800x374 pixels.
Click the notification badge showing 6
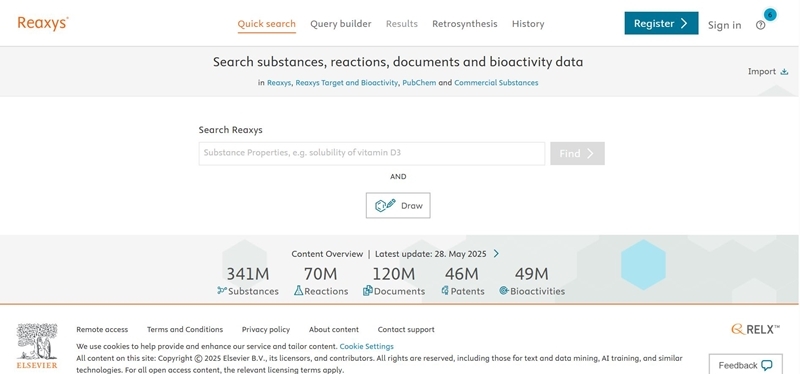coord(770,15)
